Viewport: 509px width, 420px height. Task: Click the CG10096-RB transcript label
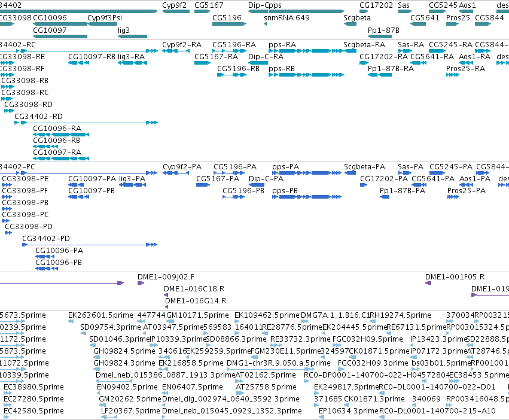pos(56,141)
